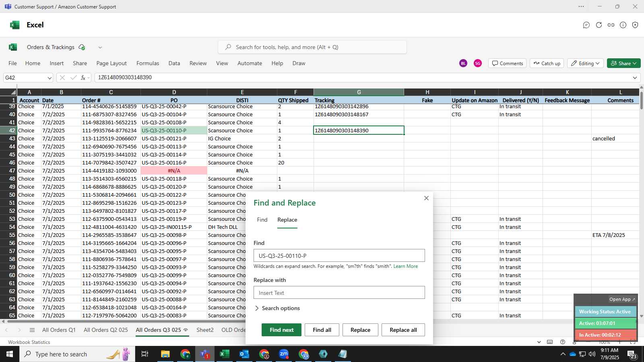This screenshot has height=362, width=644.
Task: Click the Replace button
Action: [x=360, y=330]
